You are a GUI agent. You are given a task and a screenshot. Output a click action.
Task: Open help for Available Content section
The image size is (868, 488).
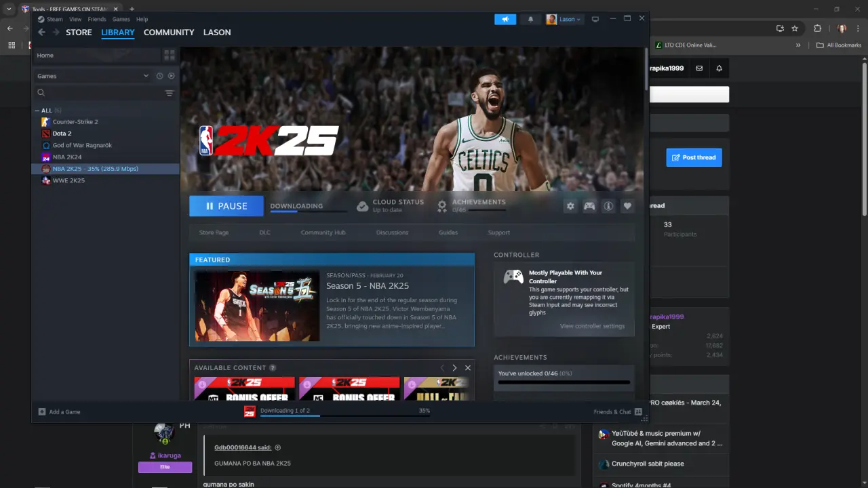273,368
